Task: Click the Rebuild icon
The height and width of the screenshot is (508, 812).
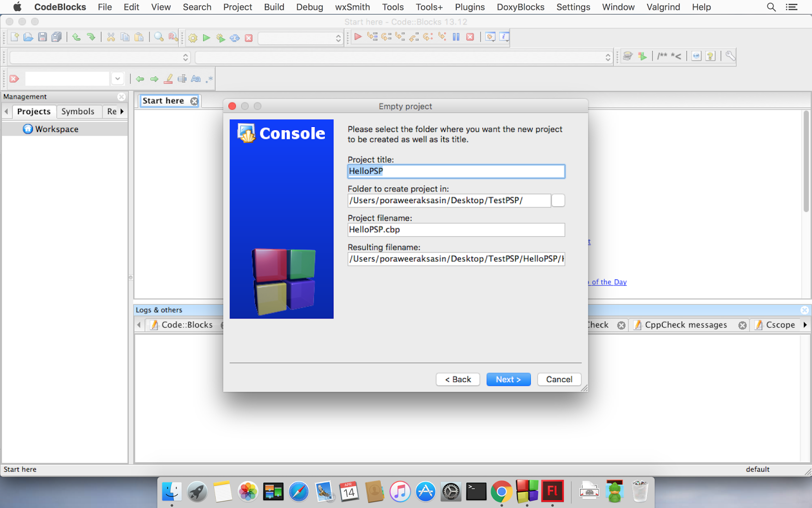Action: (x=234, y=38)
